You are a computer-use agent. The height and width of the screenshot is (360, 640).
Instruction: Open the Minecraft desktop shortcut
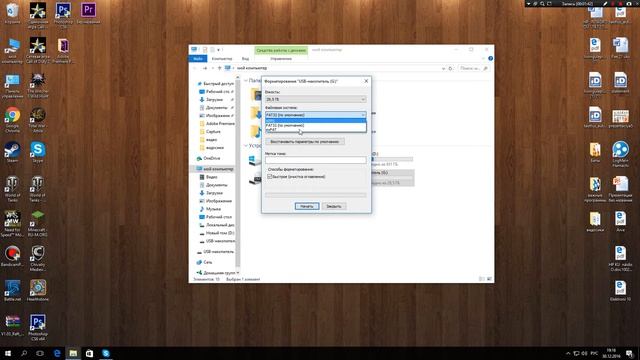38,223
